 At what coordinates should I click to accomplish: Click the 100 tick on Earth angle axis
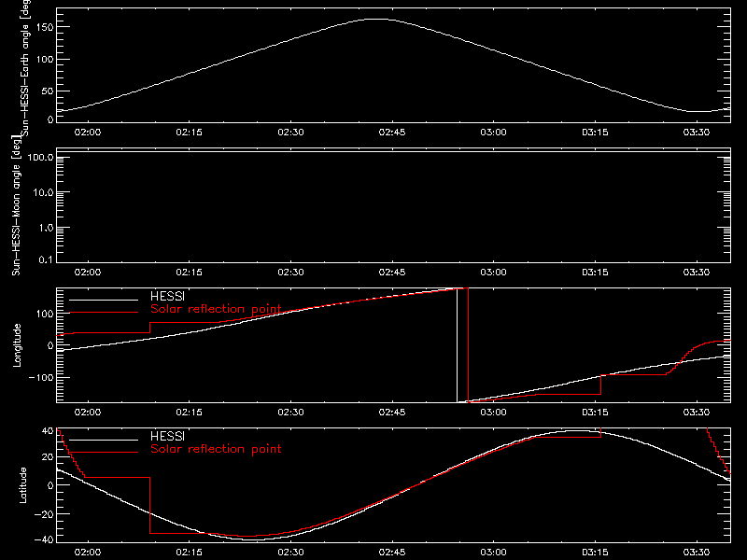(x=45, y=59)
